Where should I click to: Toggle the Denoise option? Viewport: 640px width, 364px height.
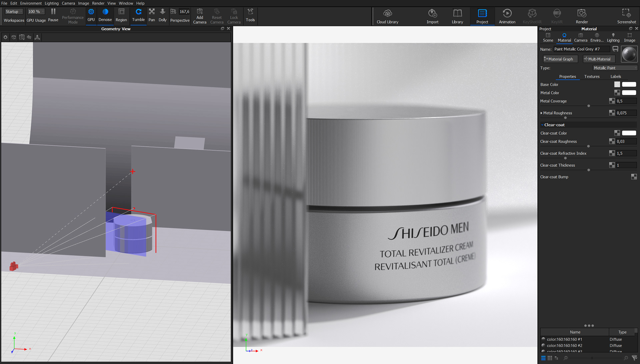[105, 15]
